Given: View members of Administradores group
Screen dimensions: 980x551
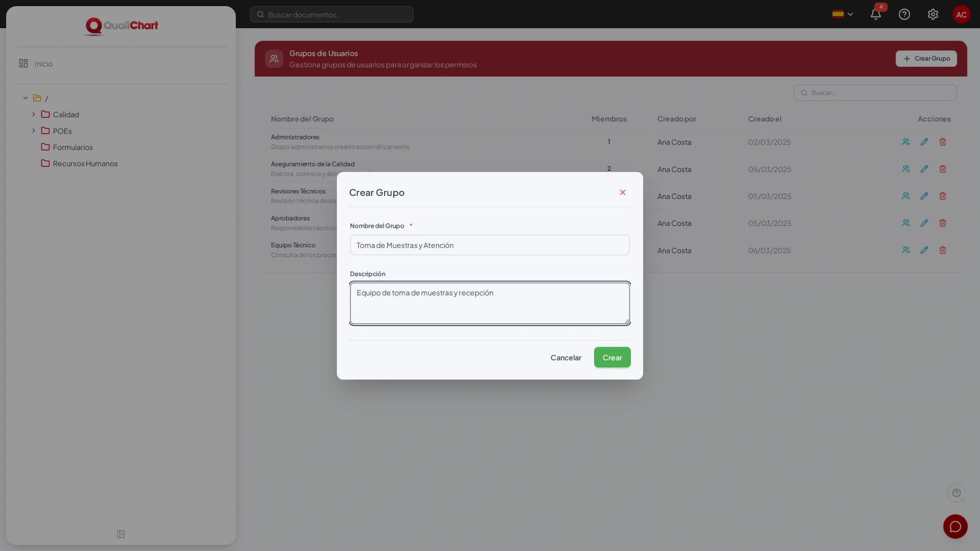Looking at the screenshot, I should pos(906,142).
